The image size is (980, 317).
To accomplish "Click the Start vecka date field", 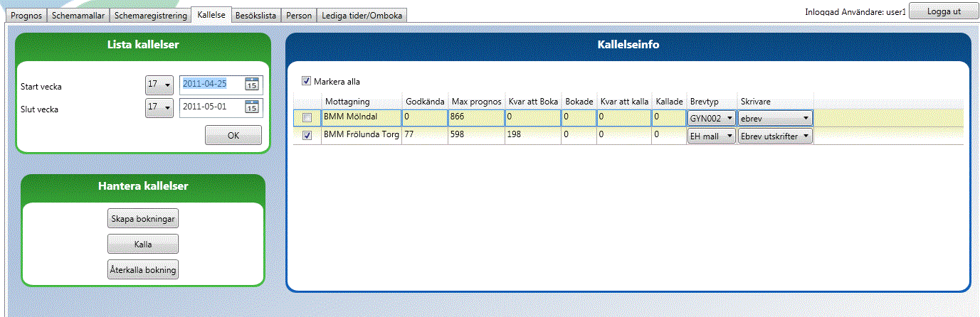I will point(211,84).
